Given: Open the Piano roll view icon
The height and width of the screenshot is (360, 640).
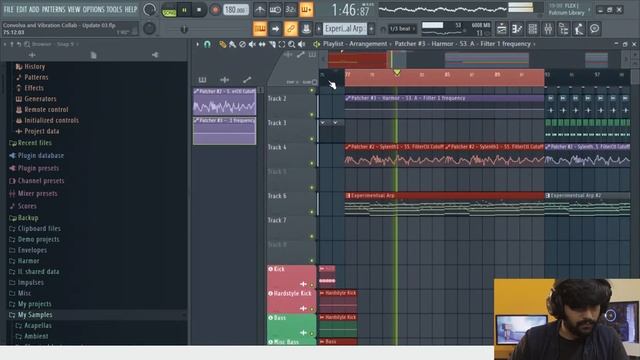Looking at the screenshot, I should (x=517, y=29).
